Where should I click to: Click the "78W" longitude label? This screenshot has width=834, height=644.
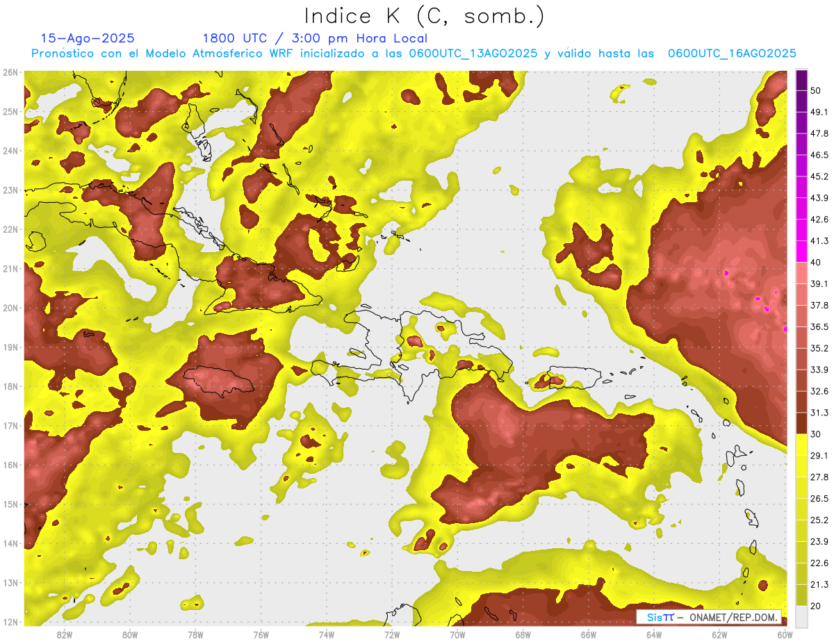click(x=195, y=635)
